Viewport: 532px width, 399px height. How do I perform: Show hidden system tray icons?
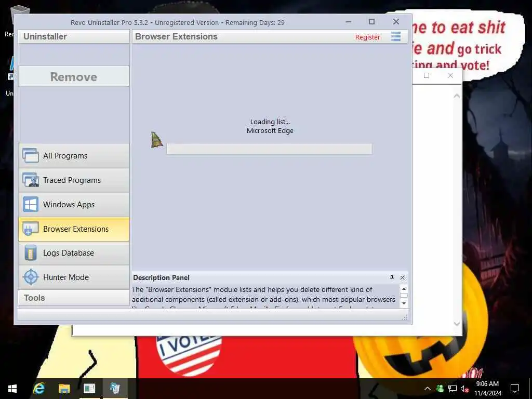428,389
